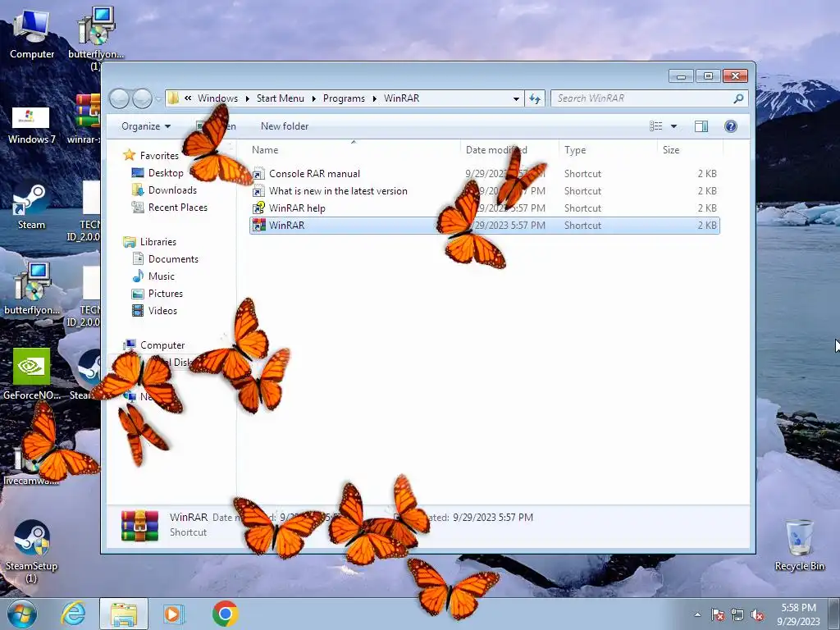Show hidden tray icons arrow

tap(697, 614)
